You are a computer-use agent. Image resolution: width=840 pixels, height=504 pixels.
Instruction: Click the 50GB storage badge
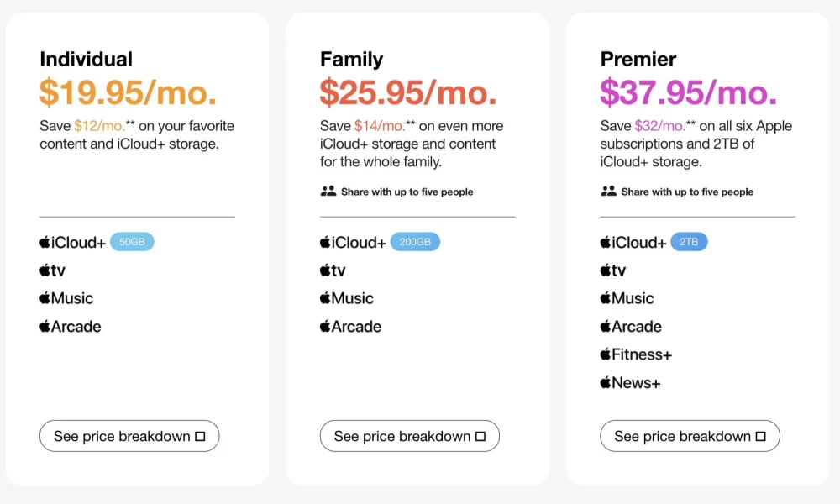point(132,242)
